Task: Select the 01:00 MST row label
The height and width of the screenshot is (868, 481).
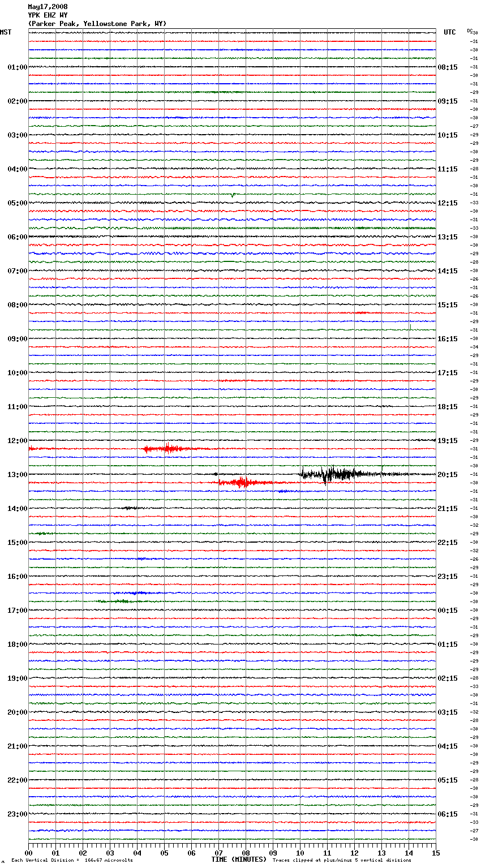Action: click(18, 67)
